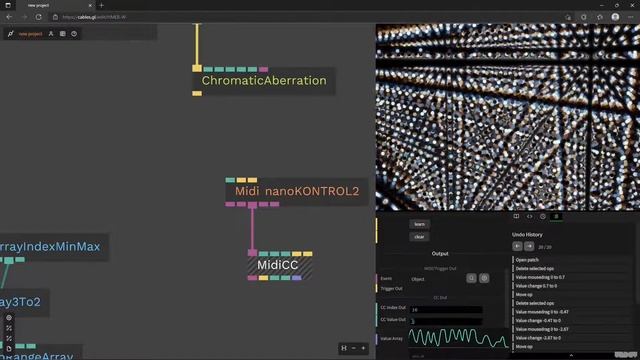Redo with the right arrow in Undo History
640x360 pixels.
point(529,247)
